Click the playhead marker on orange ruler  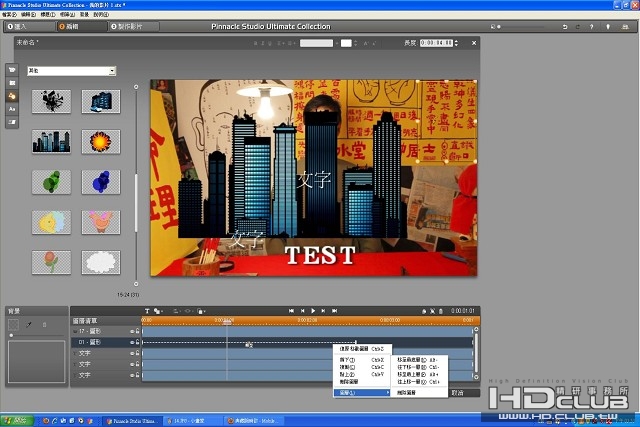tap(227, 322)
